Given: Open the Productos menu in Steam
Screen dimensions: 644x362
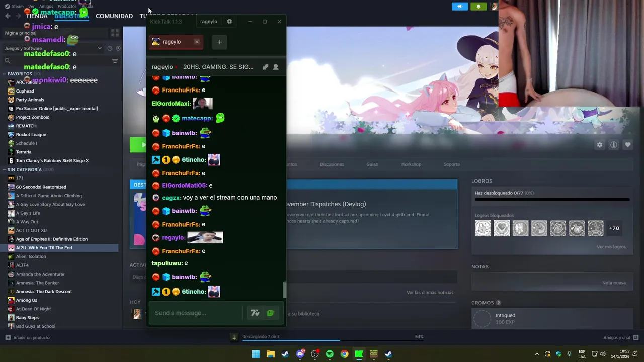Looking at the screenshot, I should [x=67, y=7].
